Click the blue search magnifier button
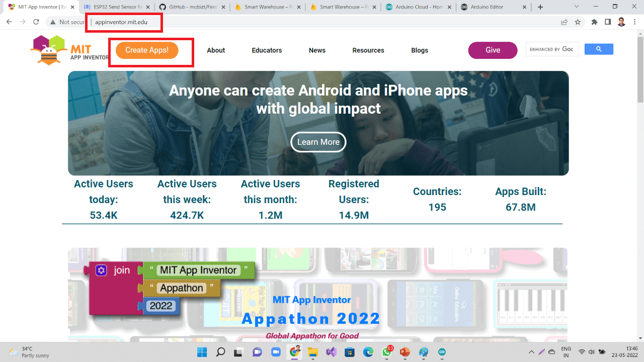This screenshot has height=362, width=644. point(599,49)
